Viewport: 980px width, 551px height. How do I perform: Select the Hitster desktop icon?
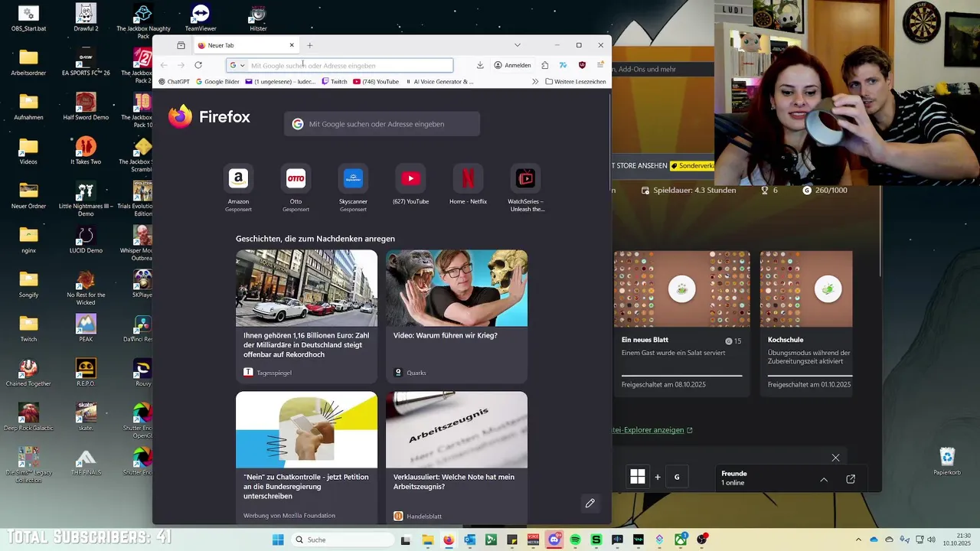(258, 18)
